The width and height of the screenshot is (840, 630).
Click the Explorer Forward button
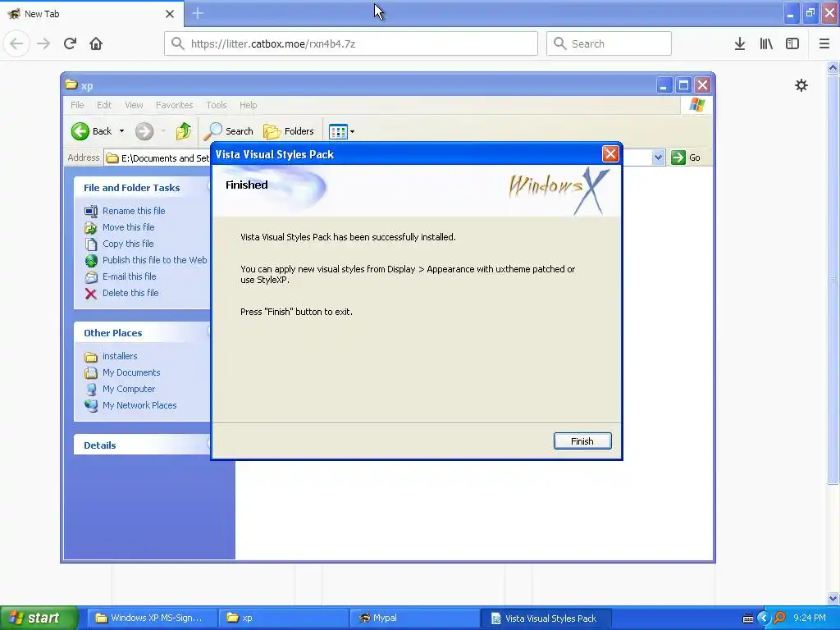[x=144, y=131]
